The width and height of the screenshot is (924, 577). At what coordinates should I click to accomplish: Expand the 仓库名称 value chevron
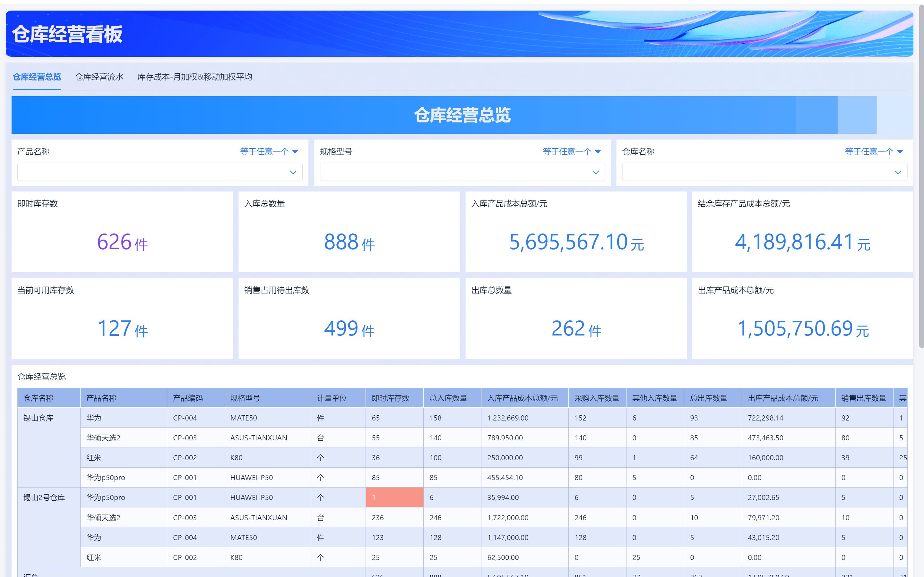click(x=898, y=172)
